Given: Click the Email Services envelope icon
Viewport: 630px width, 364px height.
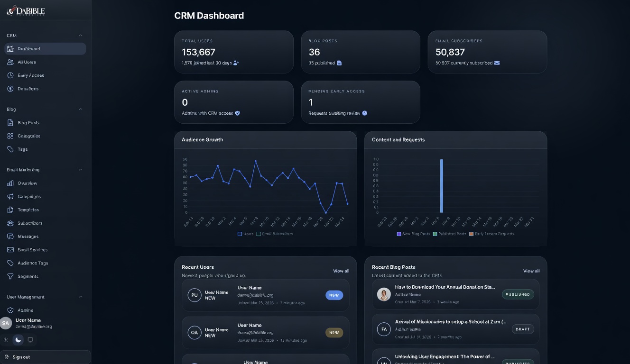Looking at the screenshot, I should (10, 250).
